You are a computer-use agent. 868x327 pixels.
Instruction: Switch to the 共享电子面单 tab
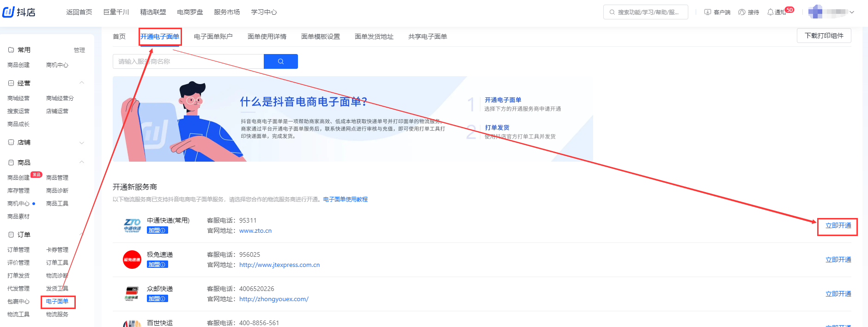coord(428,36)
